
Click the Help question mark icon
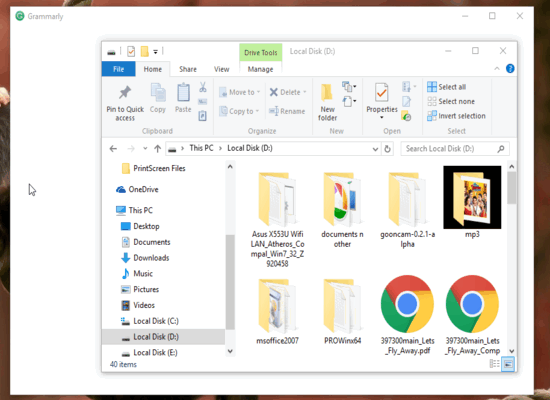510,69
